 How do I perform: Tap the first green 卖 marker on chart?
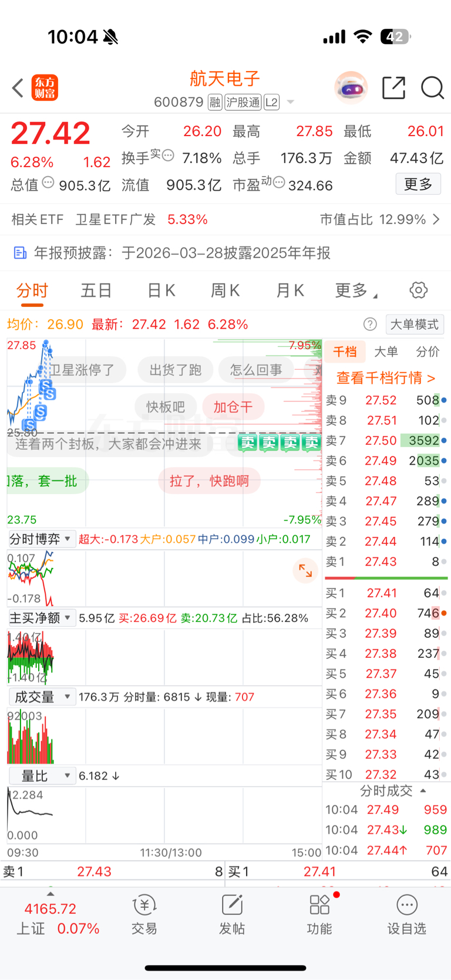[x=248, y=442]
